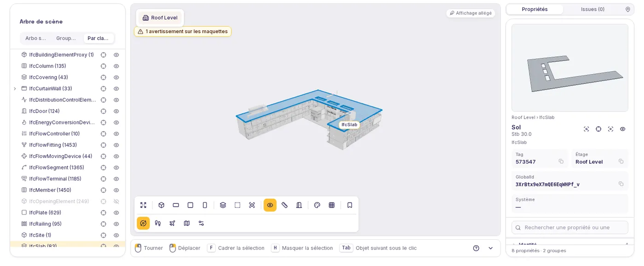Screen dimensions: 644x266
Task: Select the wide rectangle view tool
Action: [x=176, y=205]
